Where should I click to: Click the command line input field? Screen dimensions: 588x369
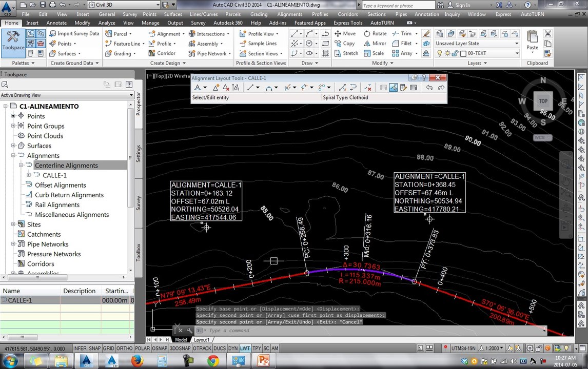(375, 331)
